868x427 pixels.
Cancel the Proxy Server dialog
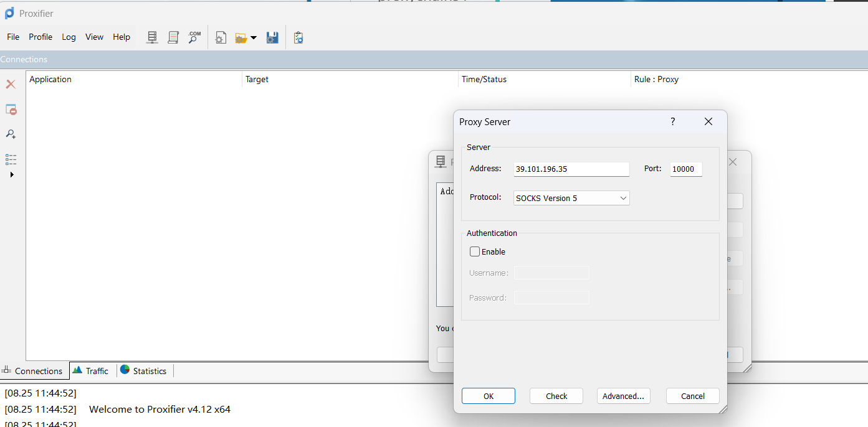[x=693, y=396]
